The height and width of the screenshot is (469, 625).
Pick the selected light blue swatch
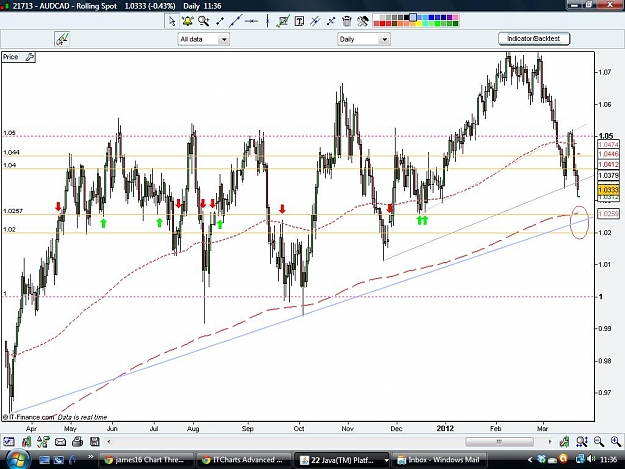tap(413, 18)
